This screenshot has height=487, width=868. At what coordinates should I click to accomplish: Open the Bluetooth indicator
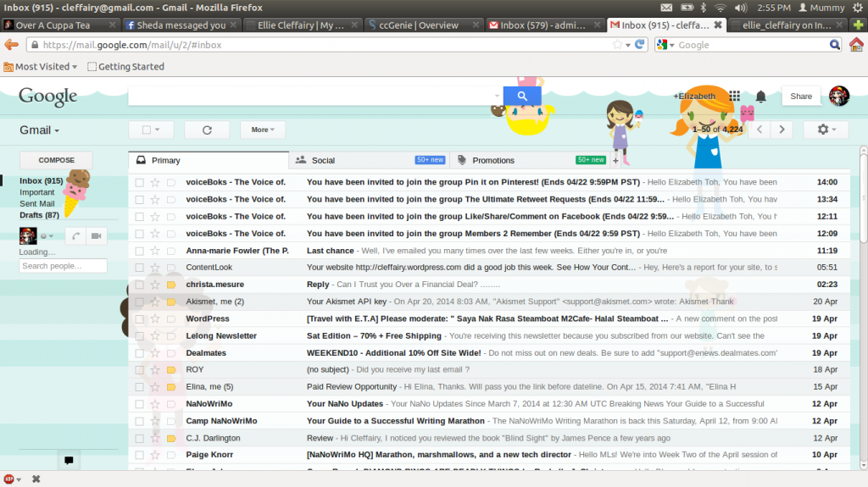703,8
